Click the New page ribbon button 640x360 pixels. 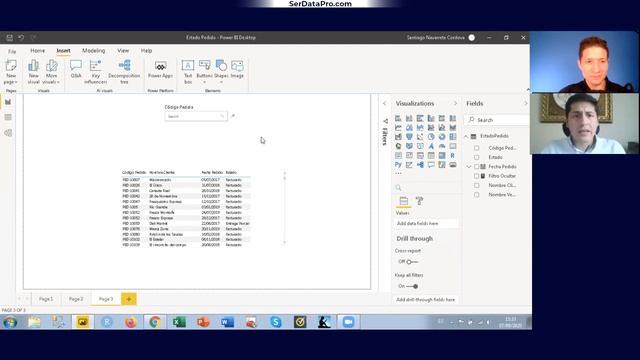(11, 72)
